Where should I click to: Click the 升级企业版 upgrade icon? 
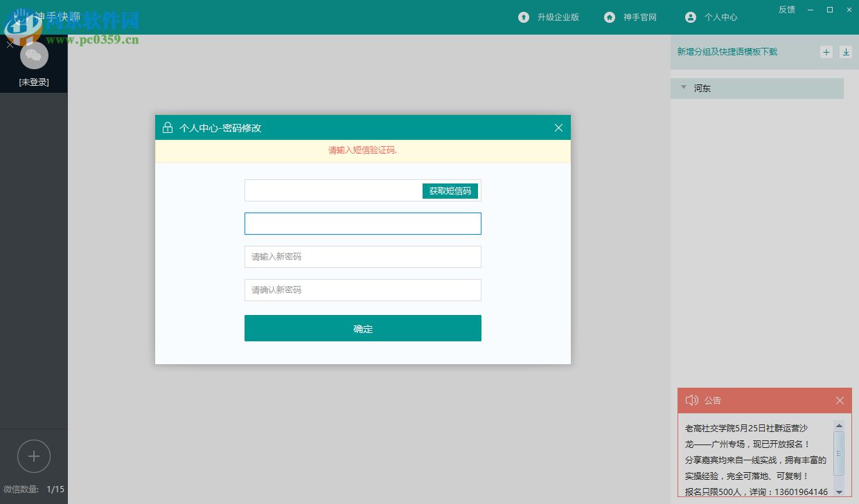click(x=524, y=17)
